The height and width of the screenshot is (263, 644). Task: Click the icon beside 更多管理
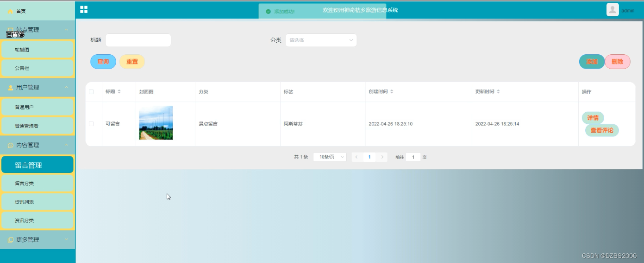point(11,240)
